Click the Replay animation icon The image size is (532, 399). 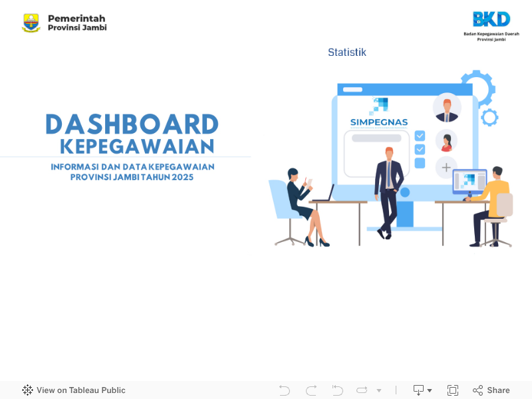click(x=362, y=390)
